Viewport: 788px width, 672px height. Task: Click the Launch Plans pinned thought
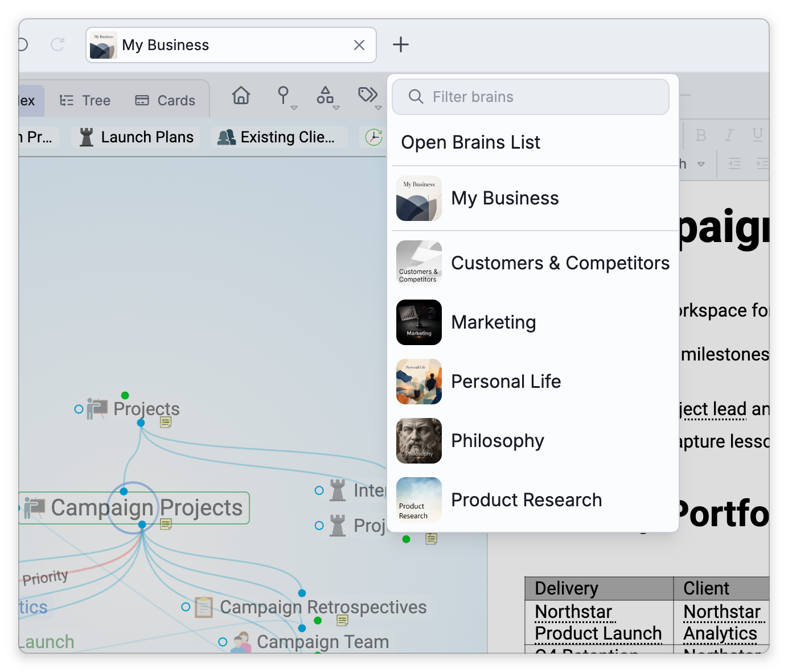[137, 137]
